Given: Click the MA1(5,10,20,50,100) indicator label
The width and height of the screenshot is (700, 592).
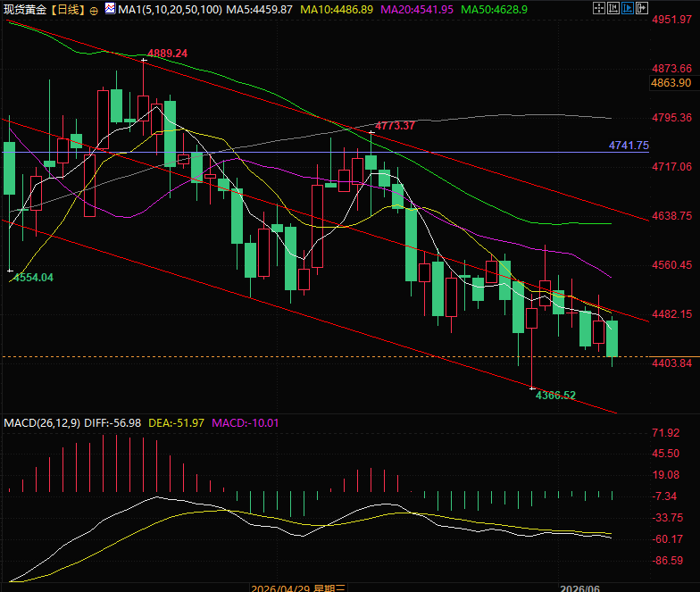Looking at the screenshot, I should pos(170,9).
